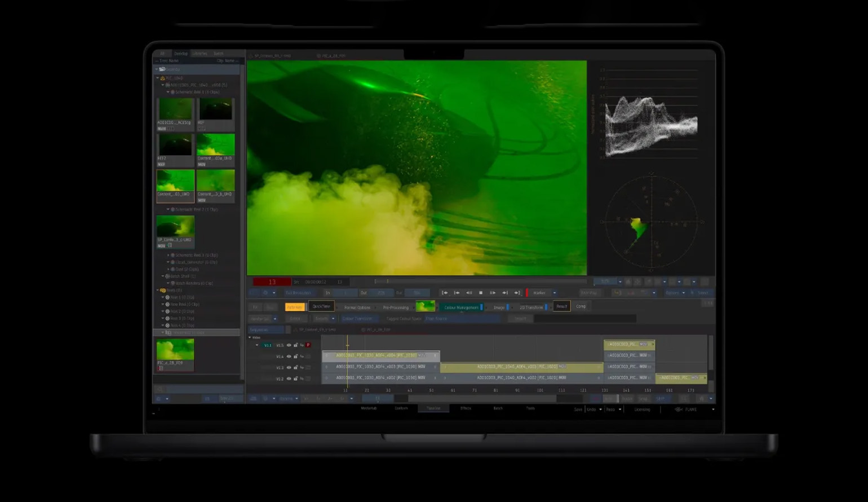Play the clip in reverse
The width and height of the screenshot is (868, 502).
coord(469,293)
